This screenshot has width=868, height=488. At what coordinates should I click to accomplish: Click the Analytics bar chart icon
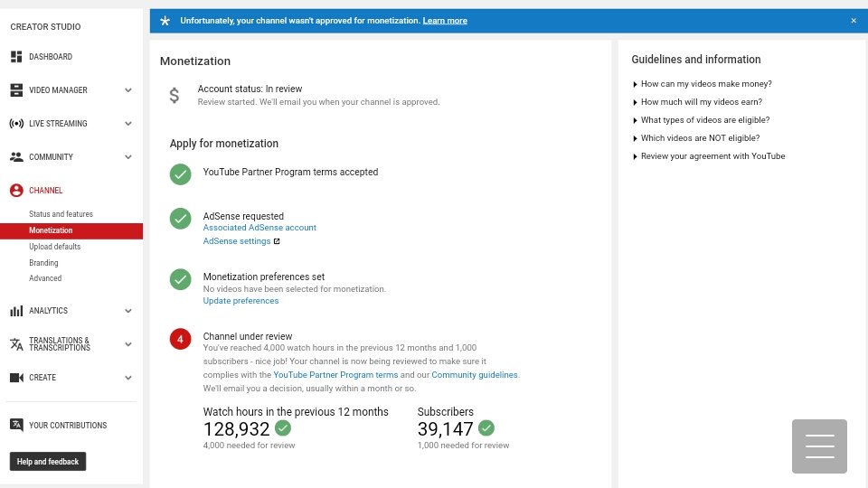[16, 311]
